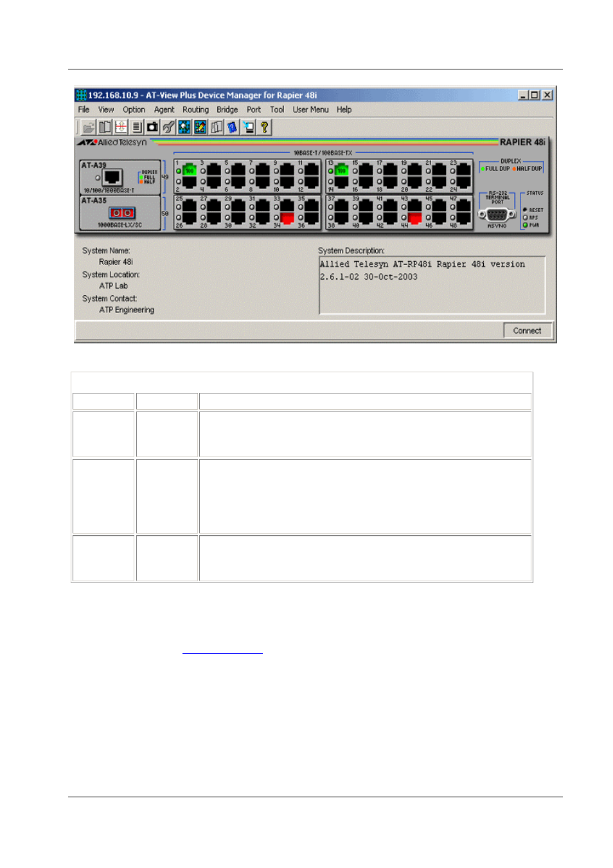Screen dimensions: 613x868
Task: Select the AT-A35 fiber SC port
Action: point(121,213)
